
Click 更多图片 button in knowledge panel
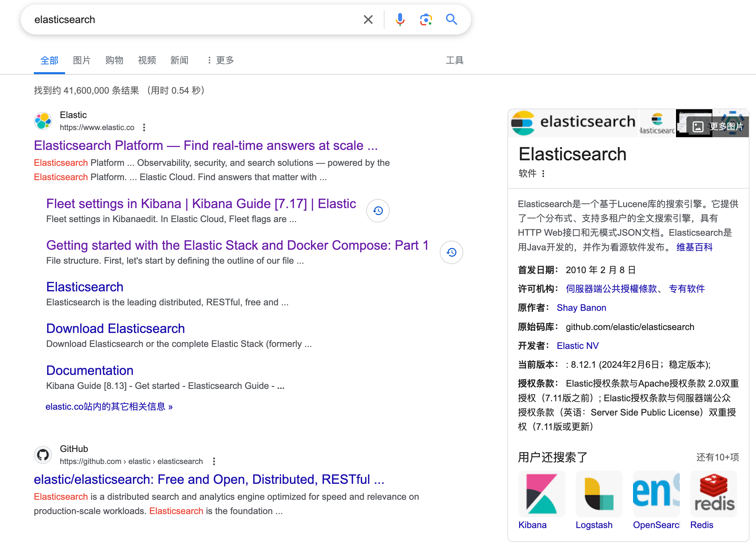pos(717,126)
